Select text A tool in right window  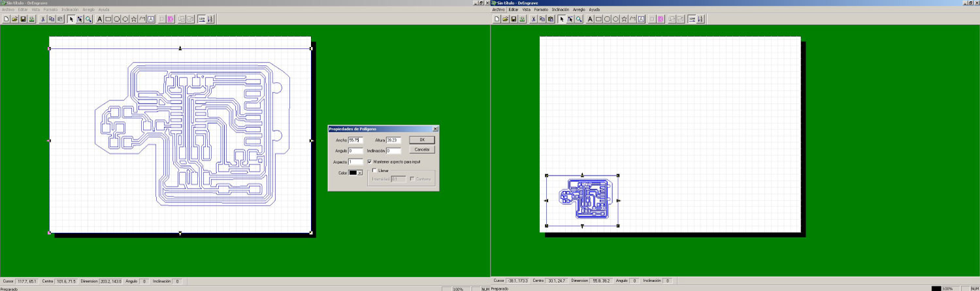[590, 19]
